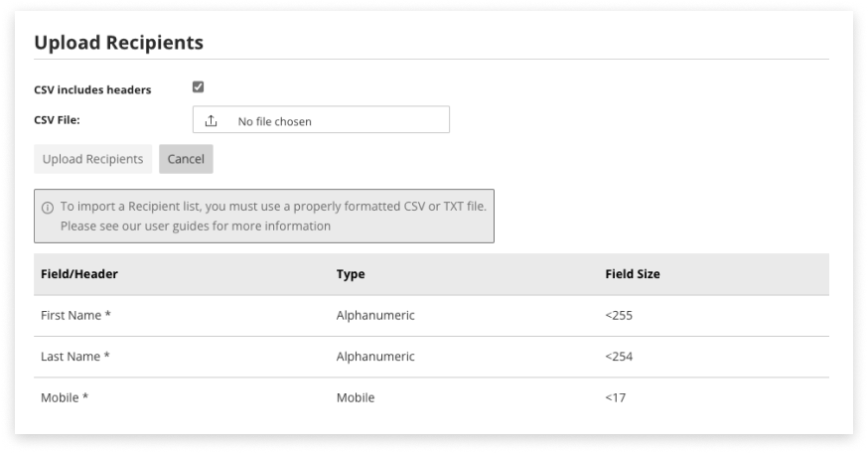Click the info circle icon
This screenshot has height=453, width=868.
[x=48, y=208]
